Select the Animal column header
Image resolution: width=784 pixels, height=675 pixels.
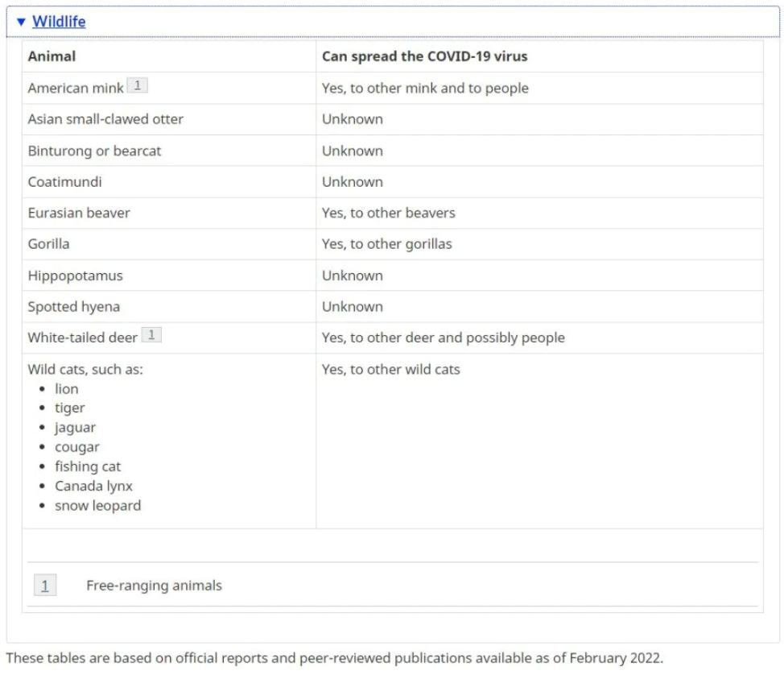point(169,56)
